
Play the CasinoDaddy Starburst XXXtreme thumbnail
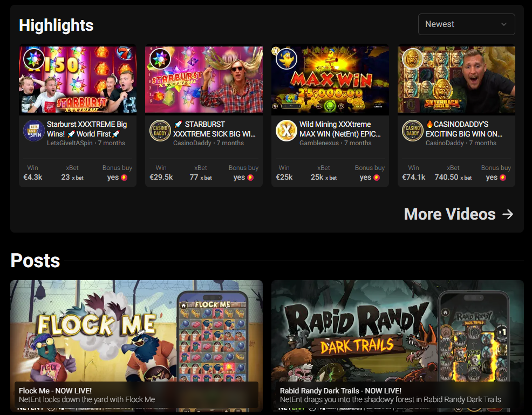tap(204, 80)
